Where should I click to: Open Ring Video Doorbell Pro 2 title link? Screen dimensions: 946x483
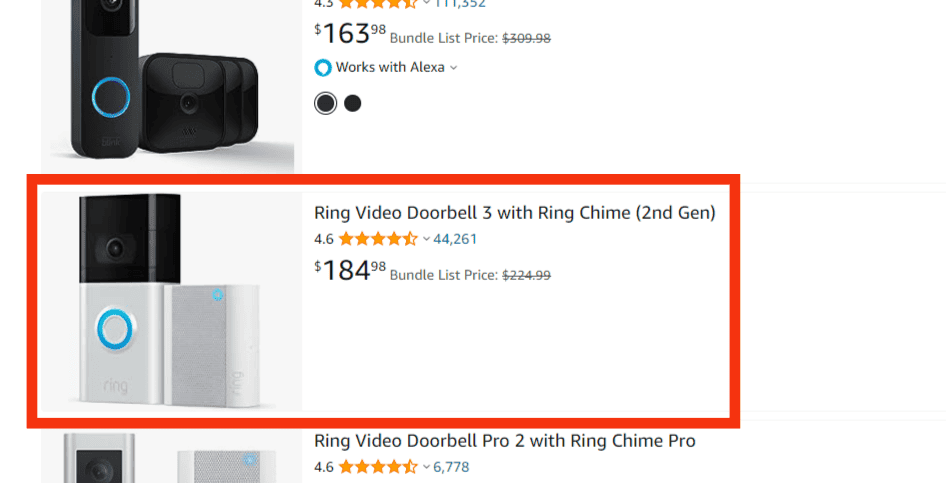(504, 441)
